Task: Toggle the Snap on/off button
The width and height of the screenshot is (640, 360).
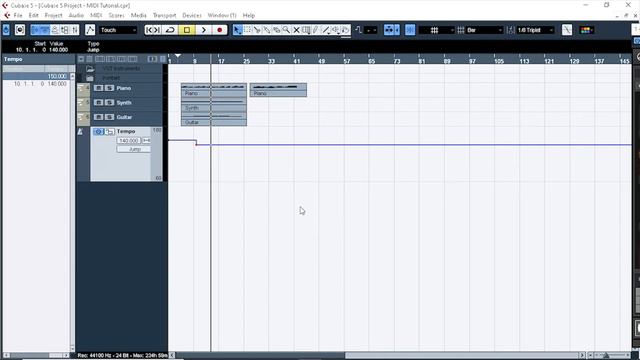Action: coord(410,30)
